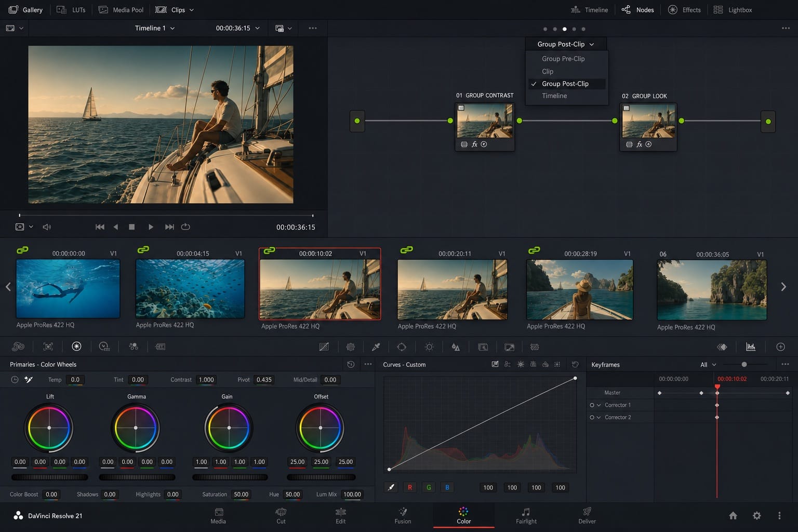Open the Scopes palette icon
798x532 pixels.
pos(751,347)
